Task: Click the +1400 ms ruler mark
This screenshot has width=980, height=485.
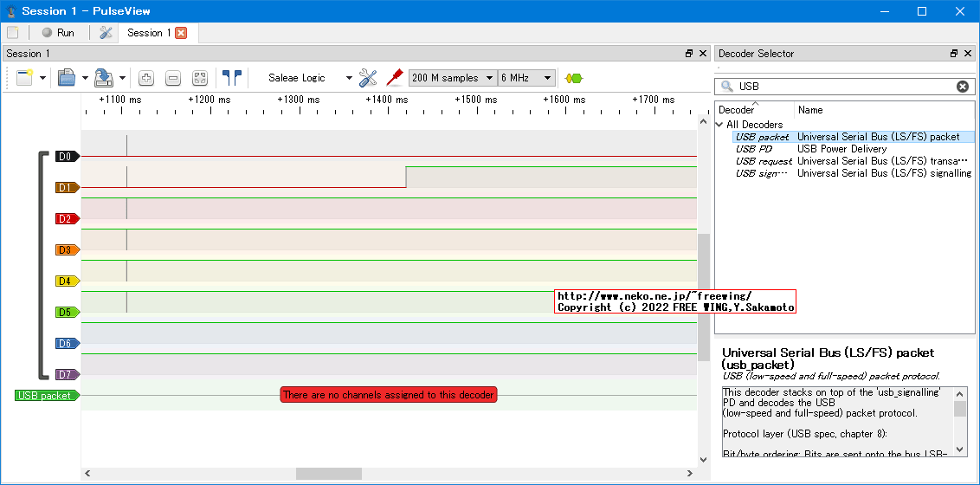Action: [387, 100]
